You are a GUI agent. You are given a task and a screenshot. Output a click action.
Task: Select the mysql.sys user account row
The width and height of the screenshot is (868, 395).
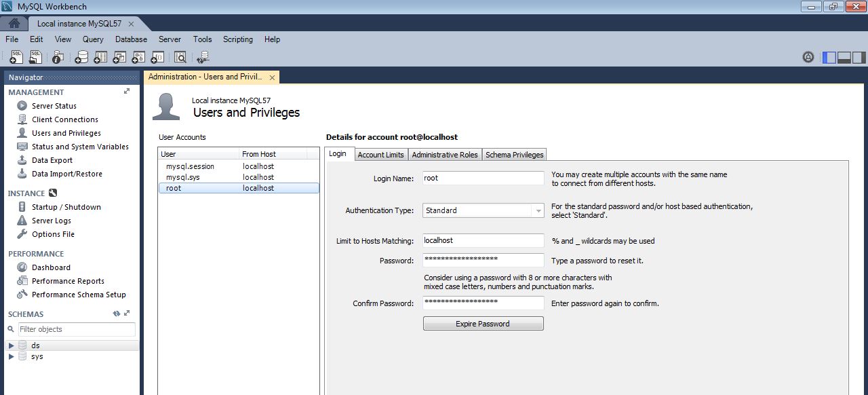[x=239, y=177]
